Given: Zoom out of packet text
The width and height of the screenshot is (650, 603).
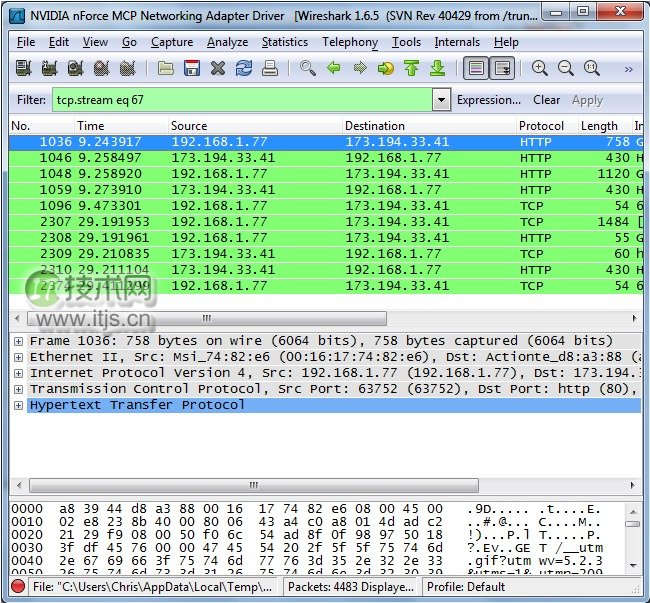Looking at the screenshot, I should 566,68.
